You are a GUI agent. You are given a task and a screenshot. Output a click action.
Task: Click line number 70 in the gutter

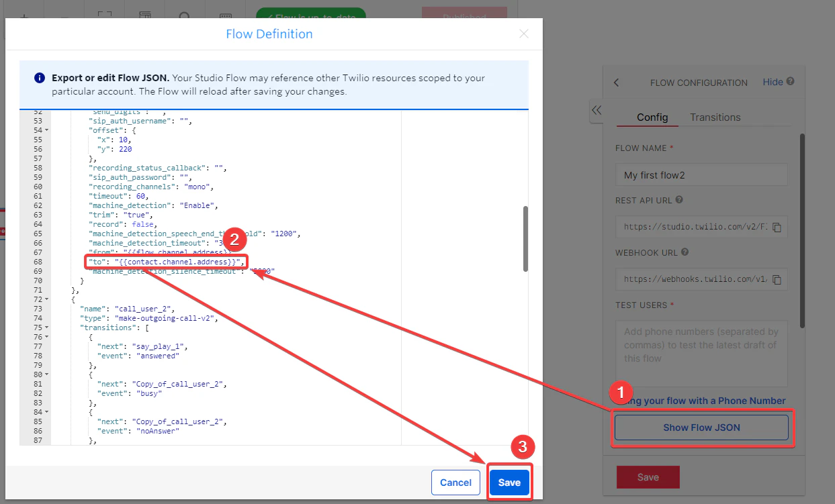click(37, 281)
